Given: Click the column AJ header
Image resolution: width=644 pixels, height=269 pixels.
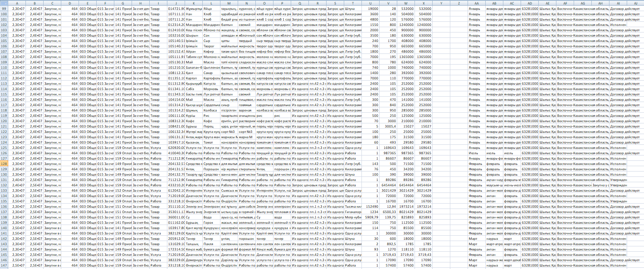Looking at the screenshot, I should (635, 3).
